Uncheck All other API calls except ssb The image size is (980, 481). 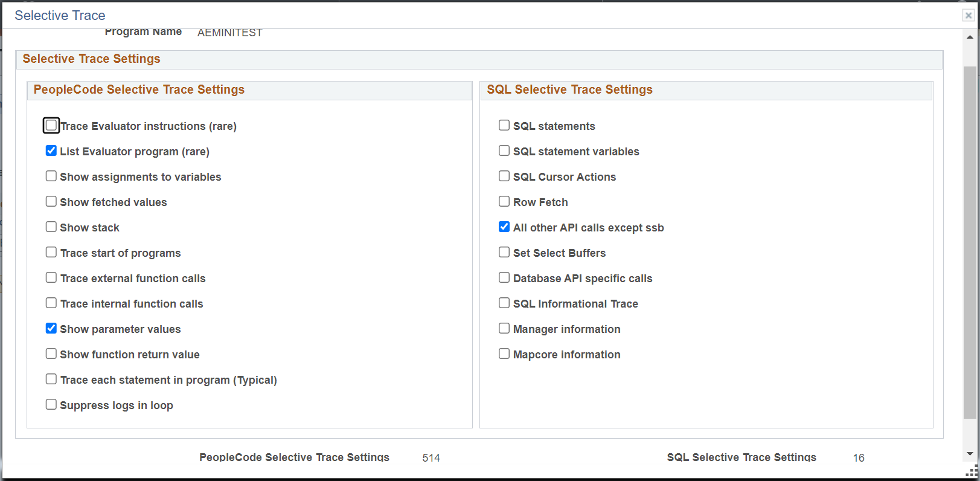504,227
